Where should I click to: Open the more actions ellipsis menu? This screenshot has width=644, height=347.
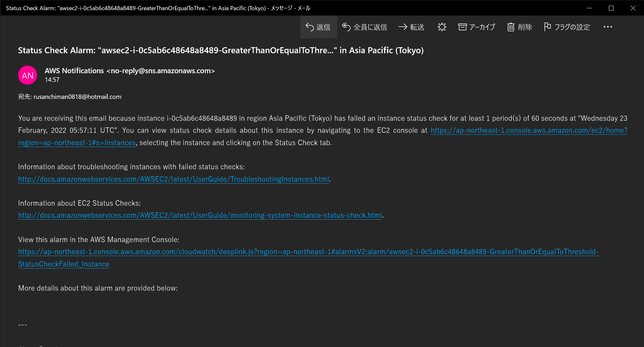[x=608, y=27]
